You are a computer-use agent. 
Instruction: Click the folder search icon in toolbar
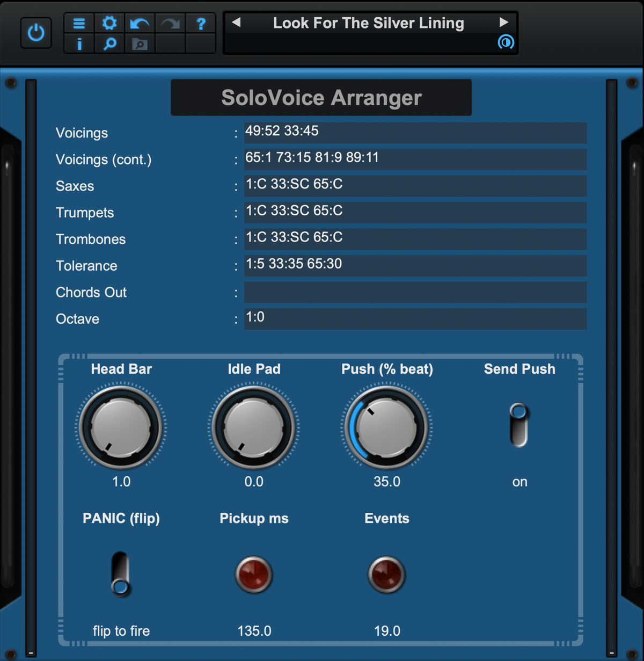[140, 44]
